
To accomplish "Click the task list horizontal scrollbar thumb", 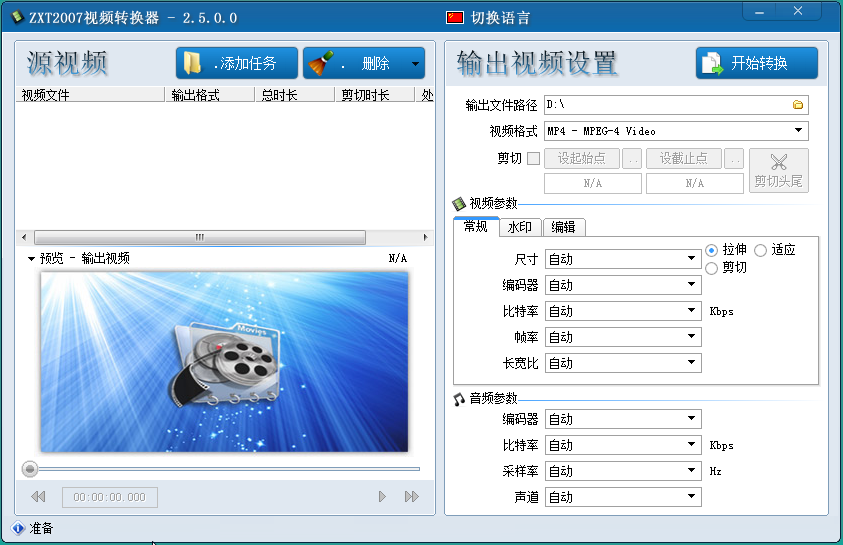I will tap(200, 237).
